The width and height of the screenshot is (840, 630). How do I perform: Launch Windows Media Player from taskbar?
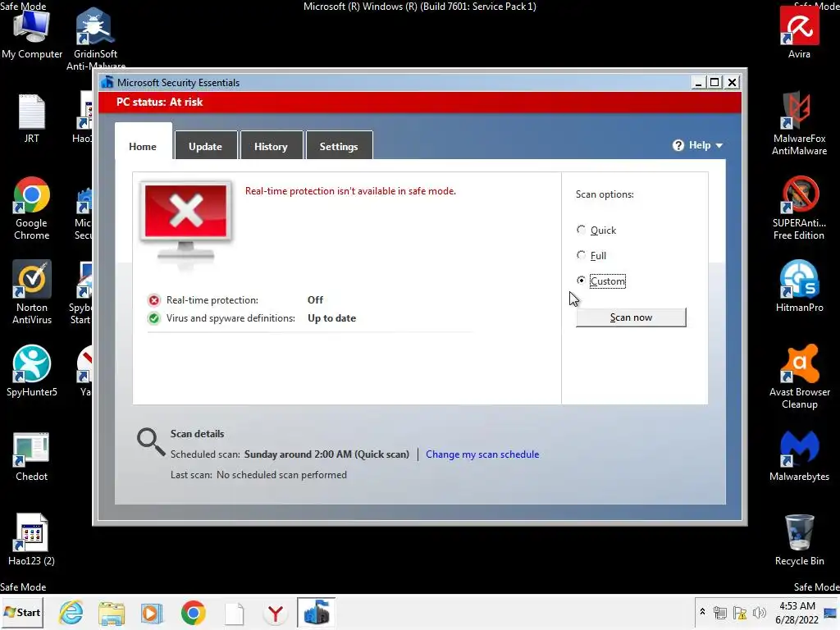click(x=152, y=613)
